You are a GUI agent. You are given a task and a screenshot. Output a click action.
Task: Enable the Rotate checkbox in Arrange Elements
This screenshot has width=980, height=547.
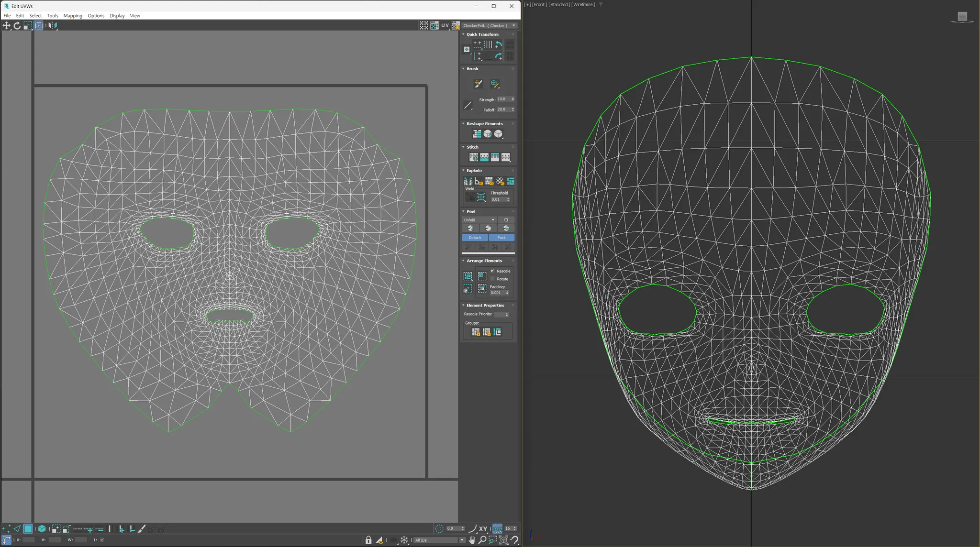tap(492, 279)
